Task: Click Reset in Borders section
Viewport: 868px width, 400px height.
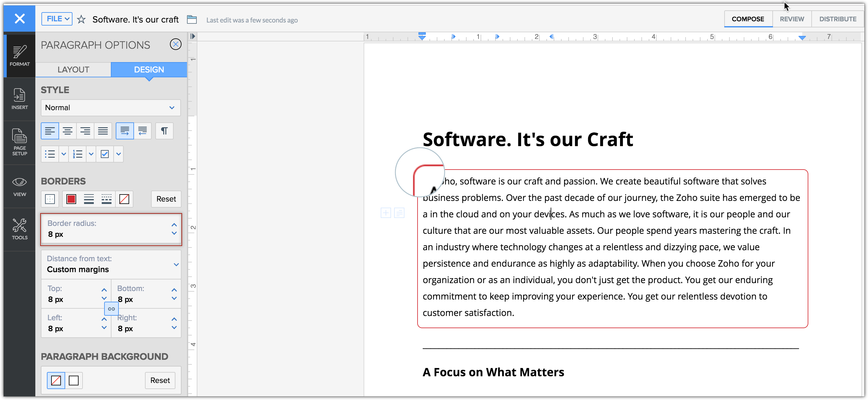Action: coord(166,199)
